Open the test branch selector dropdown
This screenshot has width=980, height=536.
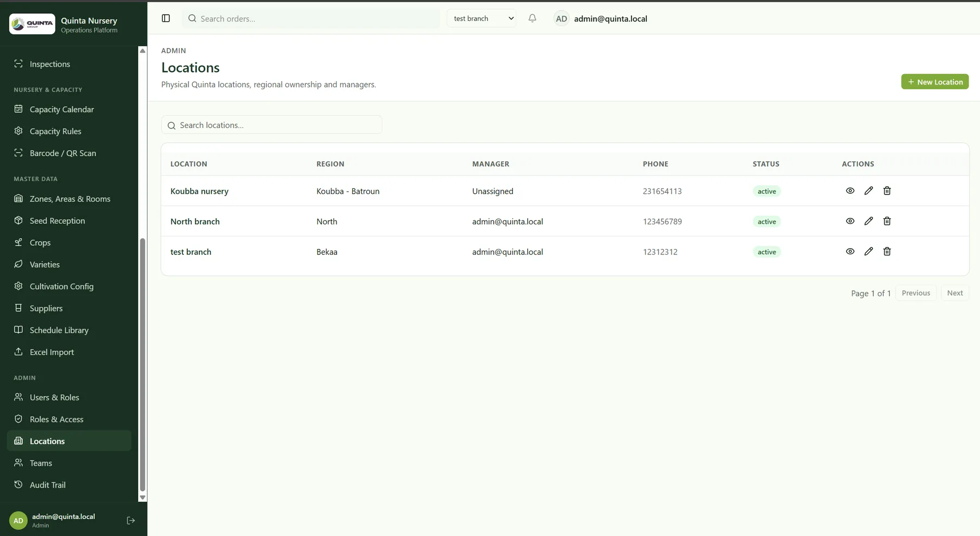tap(482, 19)
